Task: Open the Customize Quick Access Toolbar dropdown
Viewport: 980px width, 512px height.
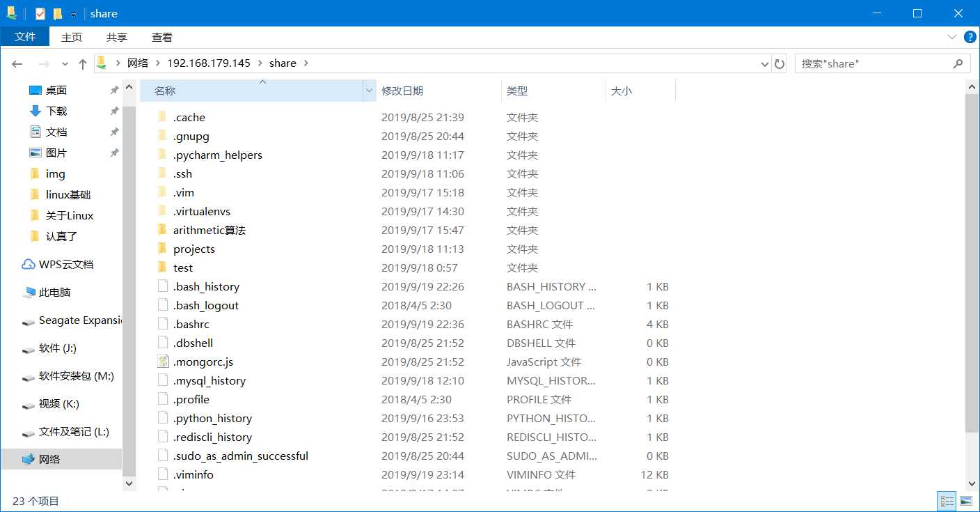Action: coord(73,14)
